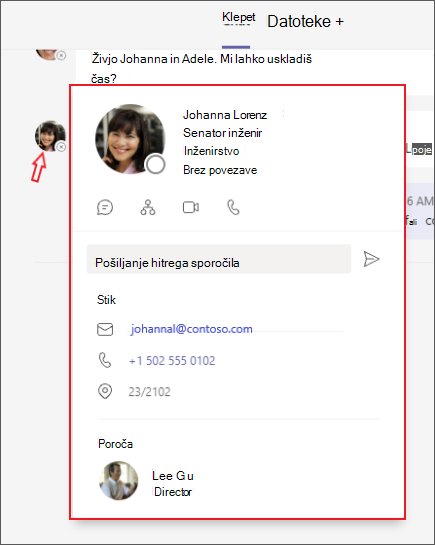This screenshot has height=545, width=435.
Task: Click in Pošiljanje hitrega sporočila field
Action: [219, 259]
